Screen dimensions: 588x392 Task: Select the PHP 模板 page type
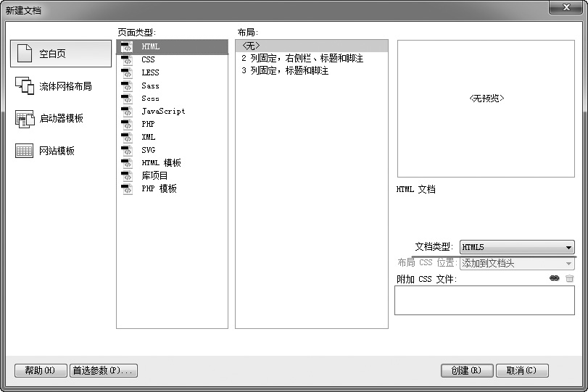tap(172, 188)
